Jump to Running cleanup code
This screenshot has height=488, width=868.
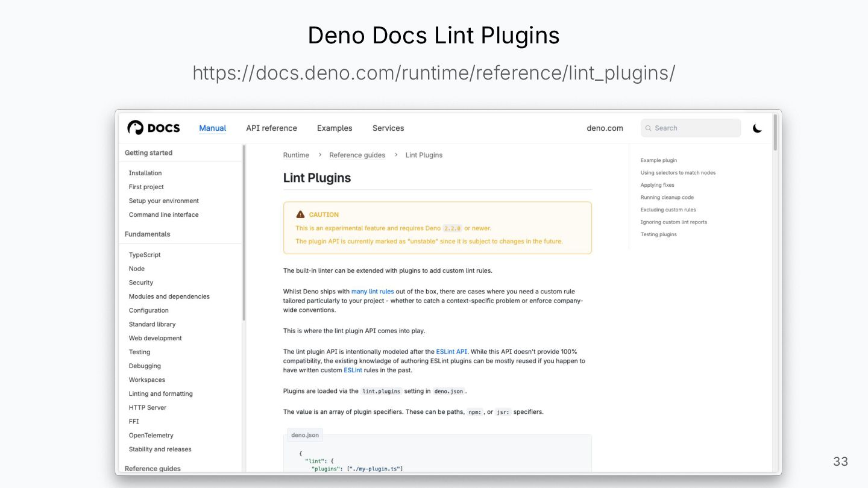tap(667, 197)
